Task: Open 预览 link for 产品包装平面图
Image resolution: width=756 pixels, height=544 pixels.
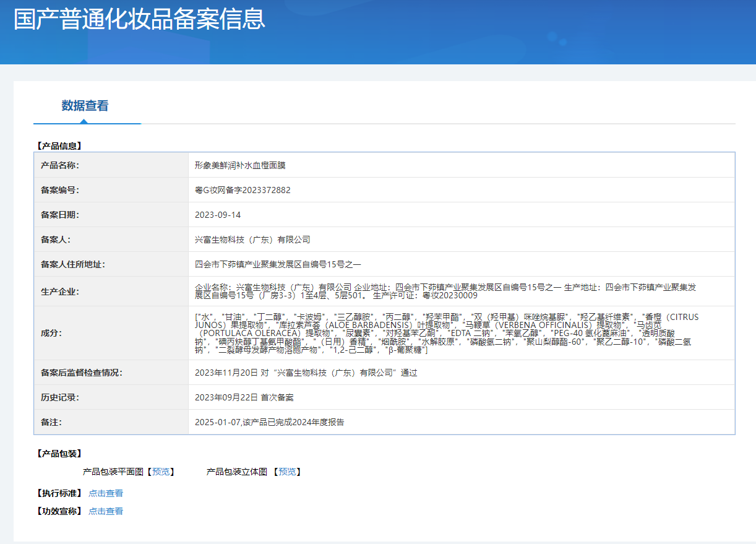Action: (161, 472)
